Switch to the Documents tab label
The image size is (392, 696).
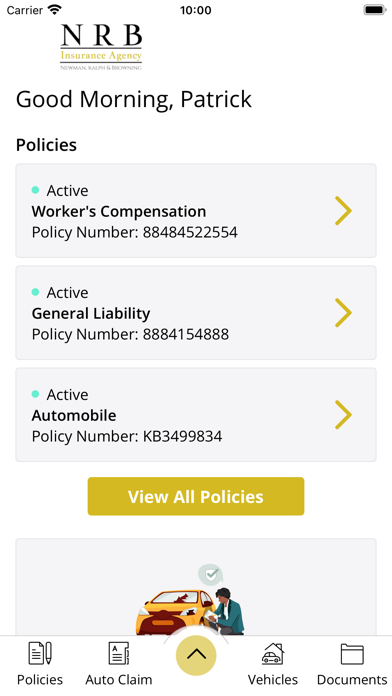[352, 680]
